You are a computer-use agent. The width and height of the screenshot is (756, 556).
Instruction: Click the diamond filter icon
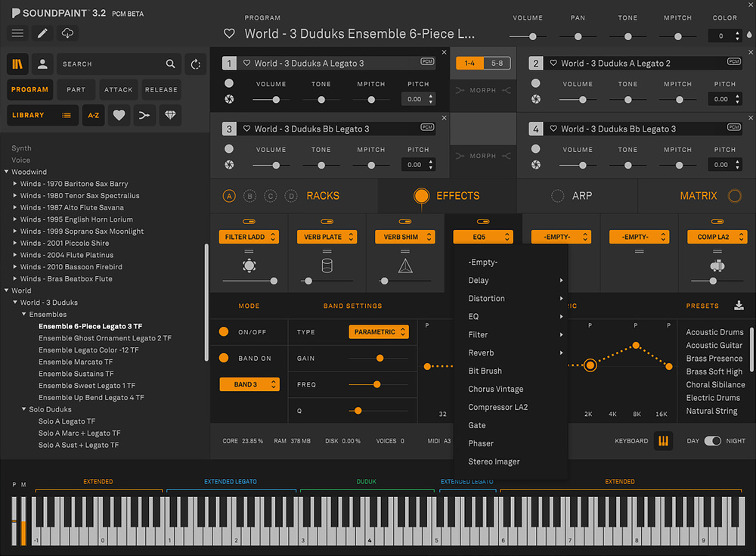(x=169, y=115)
